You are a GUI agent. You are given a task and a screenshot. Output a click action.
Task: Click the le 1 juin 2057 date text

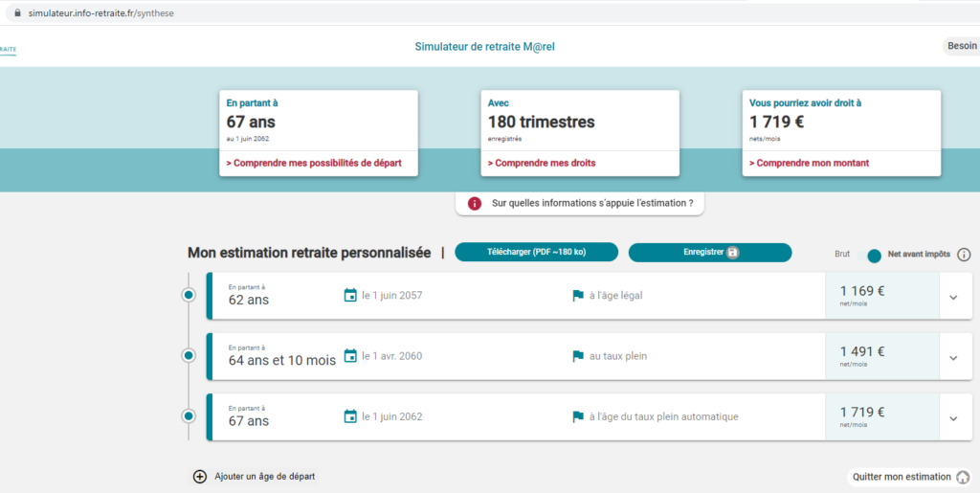tap(391, 296)
